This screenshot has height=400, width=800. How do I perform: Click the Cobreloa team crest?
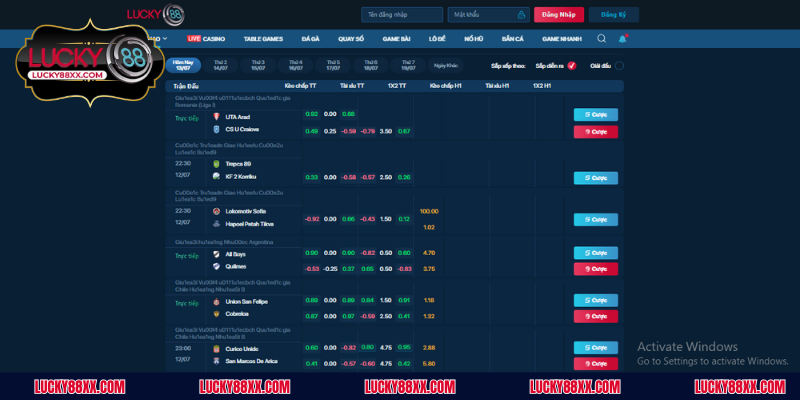(x=216, y=314)
